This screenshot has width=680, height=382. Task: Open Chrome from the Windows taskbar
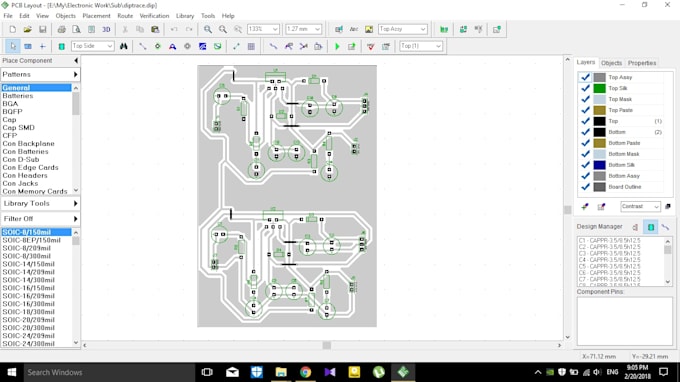pyautogui.click(x=305, y=372)
